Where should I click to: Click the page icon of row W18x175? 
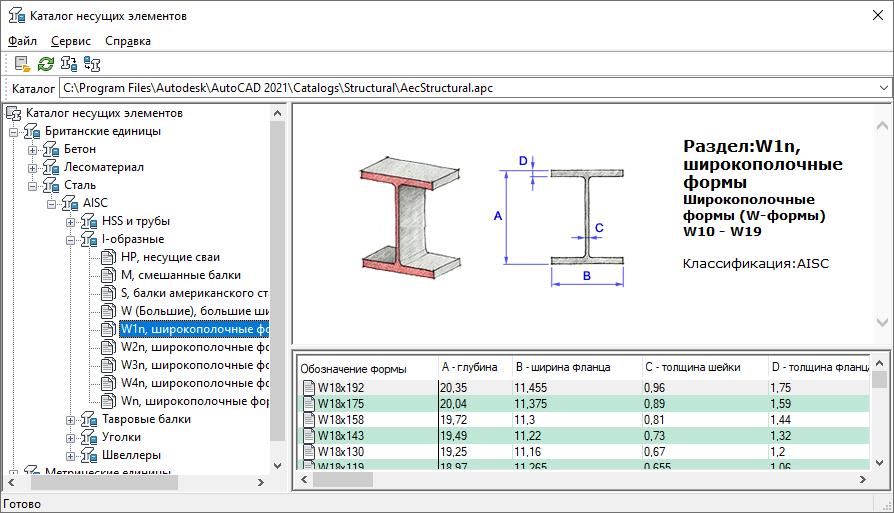pyautogui.click(x=308, y=404)
